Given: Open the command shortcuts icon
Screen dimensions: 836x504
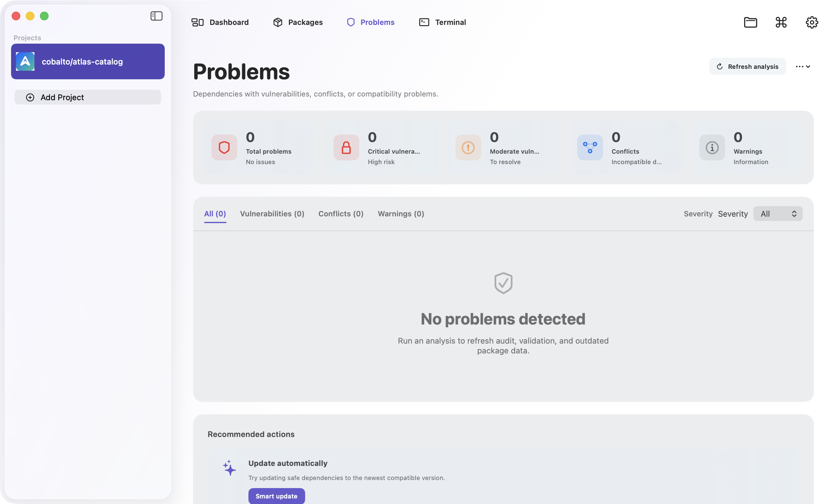Looking at the screenshot, I should tap(781, 22).
